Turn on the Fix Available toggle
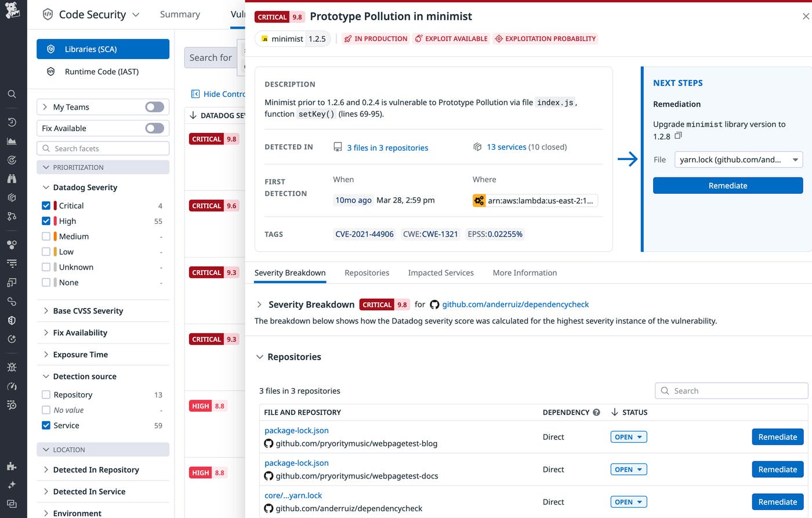812x518 pixels. click(154, 128)
